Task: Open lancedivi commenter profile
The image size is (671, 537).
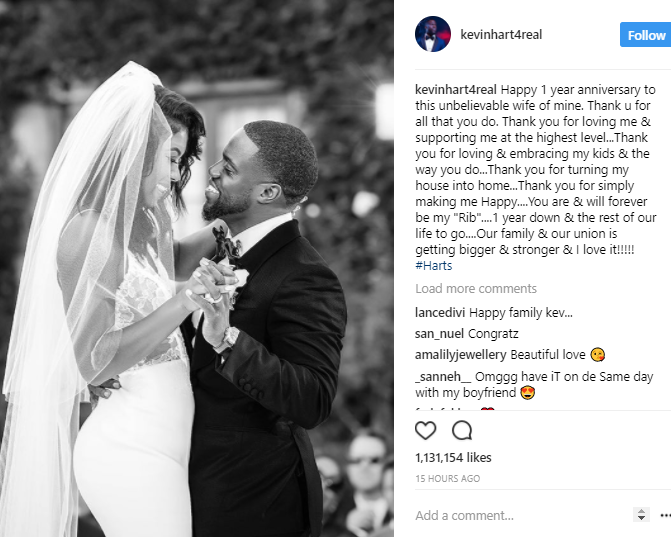Action: click(440, 313)
